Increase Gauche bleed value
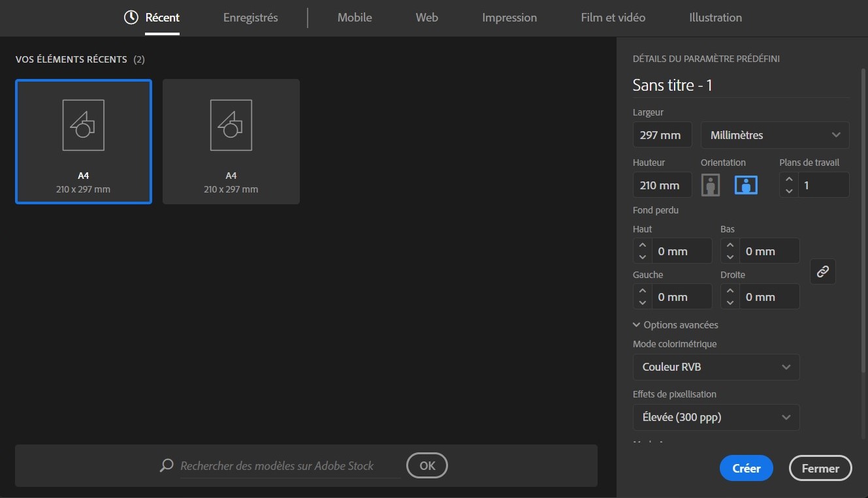This screenshot has width=868, height=498. pos(643,291)
